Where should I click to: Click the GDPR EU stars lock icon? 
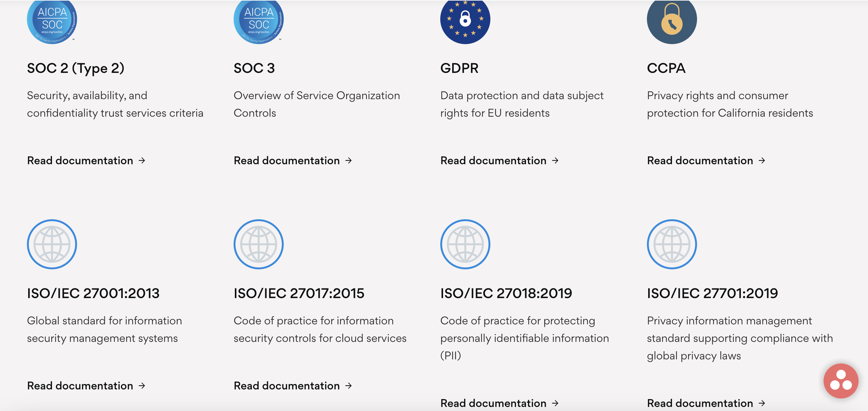point(465,20)
